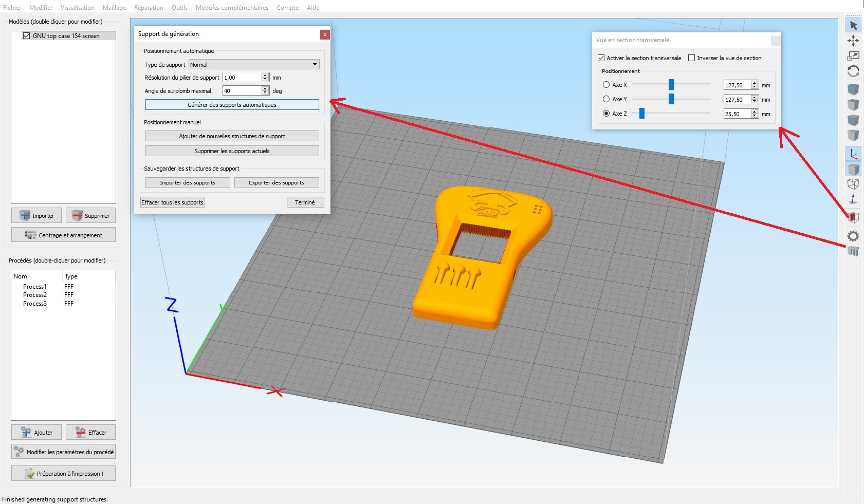Viewport: 864px width, 504px height.
Task: Click Importer to import a model
Action: (36, 216)
